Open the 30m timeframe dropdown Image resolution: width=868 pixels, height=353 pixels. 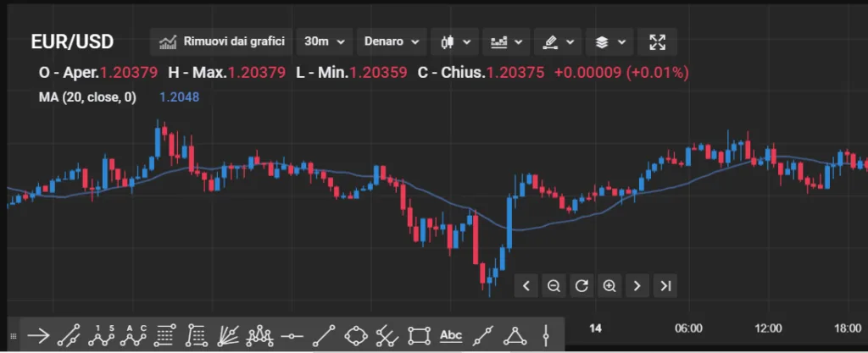325,42
